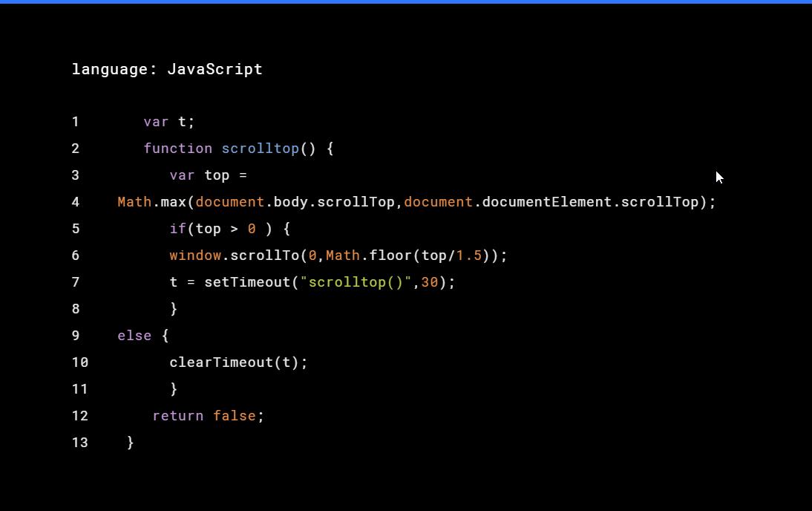This screenshot has height=511, width=812.
Task: Click 'var top =' on line 3
Action: coord(208,176)
